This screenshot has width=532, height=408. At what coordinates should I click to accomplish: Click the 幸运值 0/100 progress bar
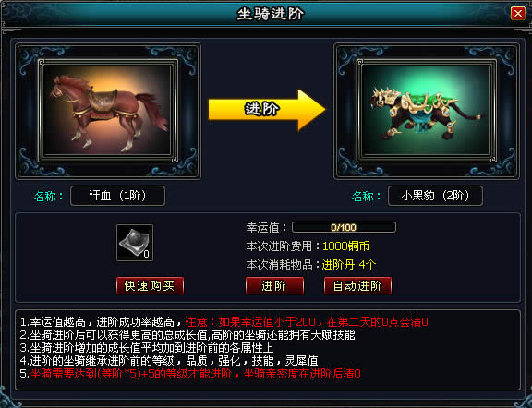(344, 227)
